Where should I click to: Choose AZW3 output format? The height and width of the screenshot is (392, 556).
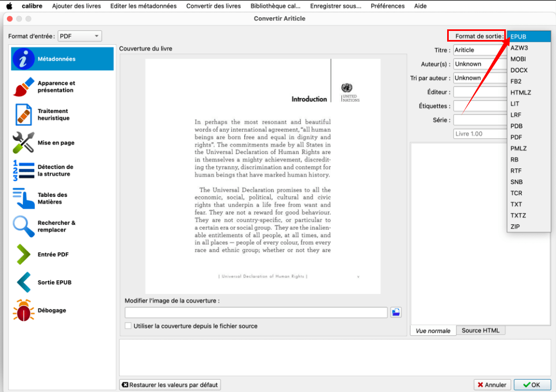click(x=529, y=48)
